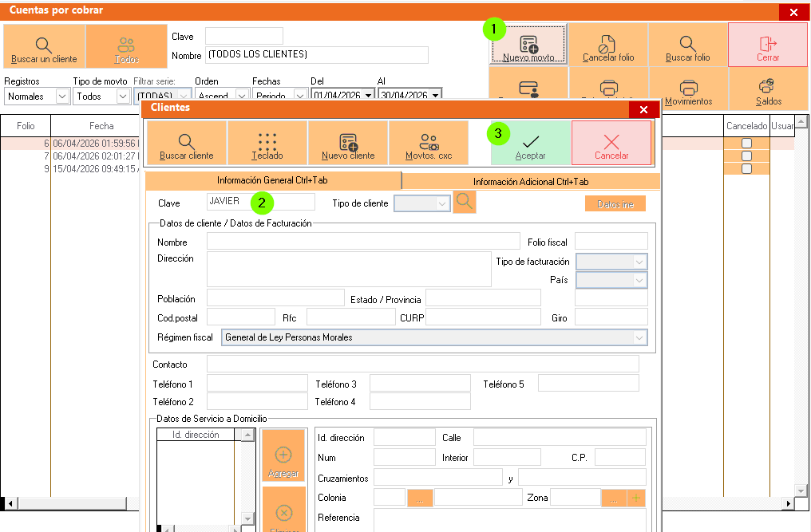Click the CURP input field
The width and height of the screenshot is (811, 532).
(483, 317)
